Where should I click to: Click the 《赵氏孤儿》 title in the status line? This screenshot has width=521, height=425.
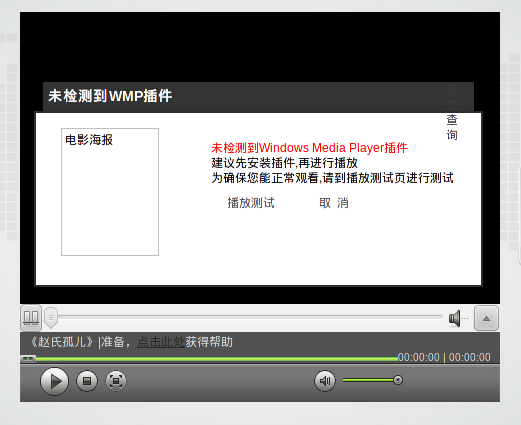[x=62, y=342]
